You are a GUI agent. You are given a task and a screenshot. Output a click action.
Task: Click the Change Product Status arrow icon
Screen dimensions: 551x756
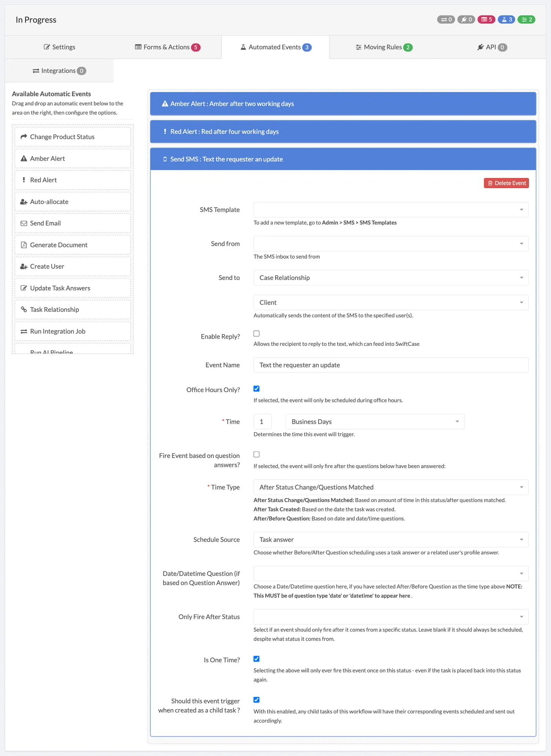[24, 137]
